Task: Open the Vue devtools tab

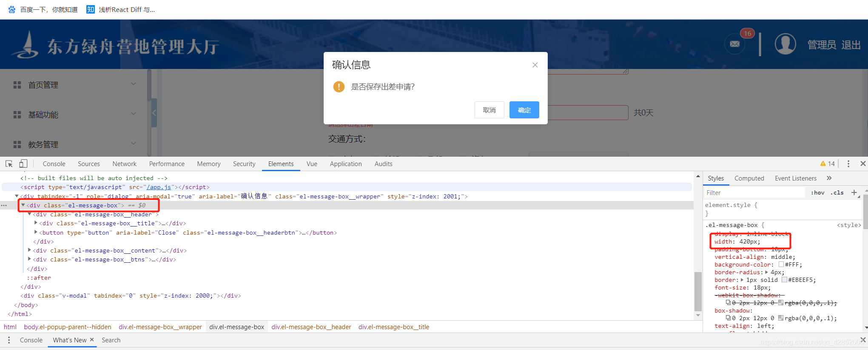Action: 312,164
